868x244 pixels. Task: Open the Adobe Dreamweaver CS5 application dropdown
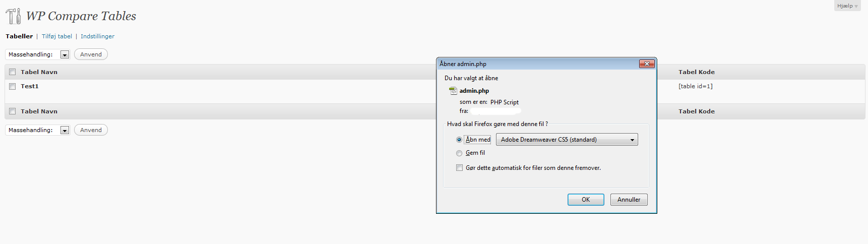[567, 140]
